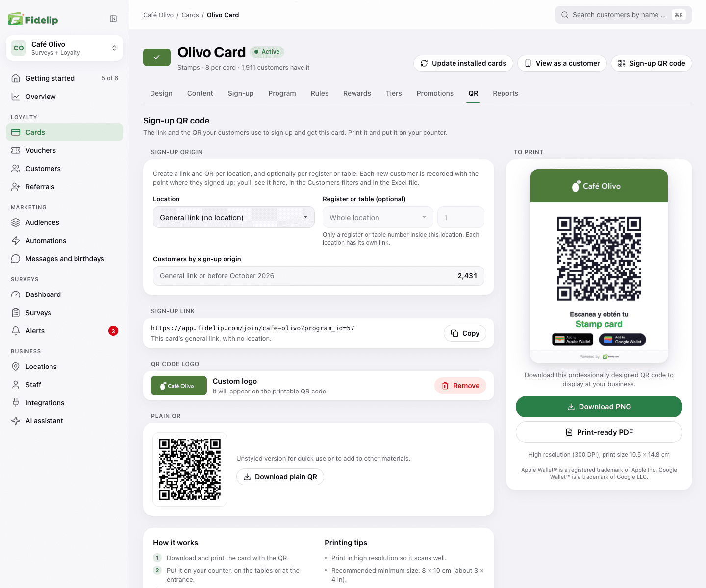Switch to the Program tab

(x=282, y=93)
